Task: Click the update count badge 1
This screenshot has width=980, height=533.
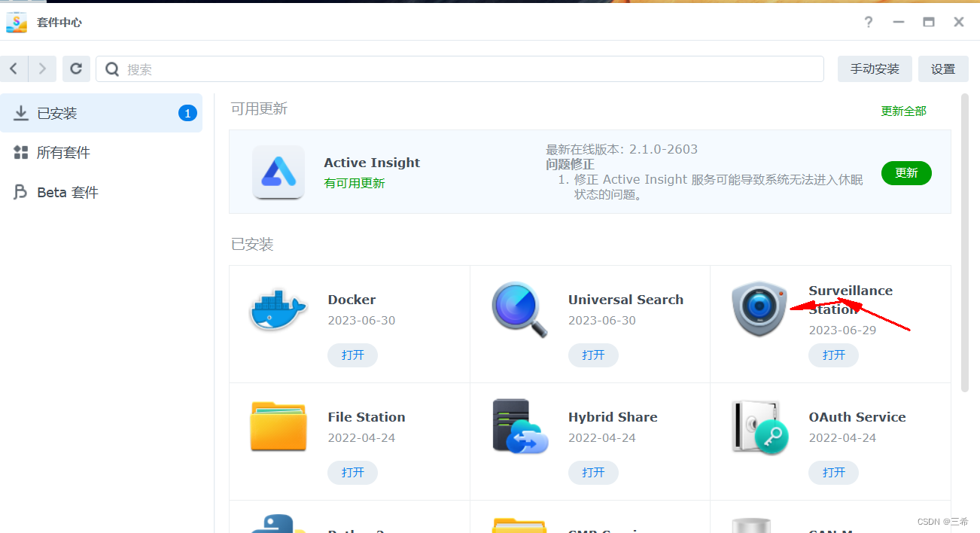Action: 187,113
